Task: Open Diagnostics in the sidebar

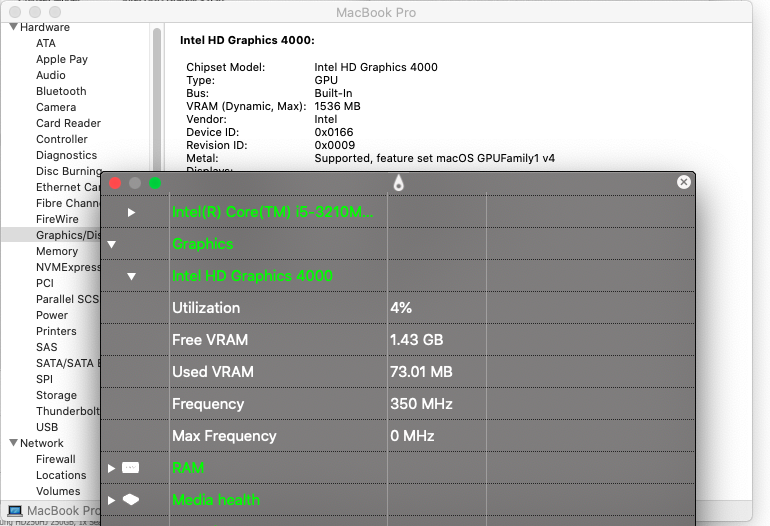Action: (x=66, y=155)
